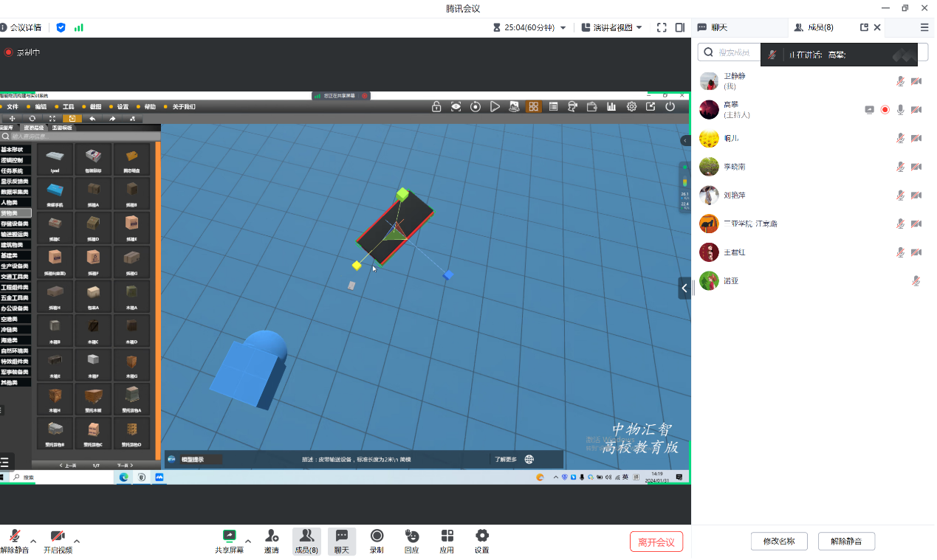
Task: Expand audio options arrow beside 解除静音
Action: coord(33,541)
